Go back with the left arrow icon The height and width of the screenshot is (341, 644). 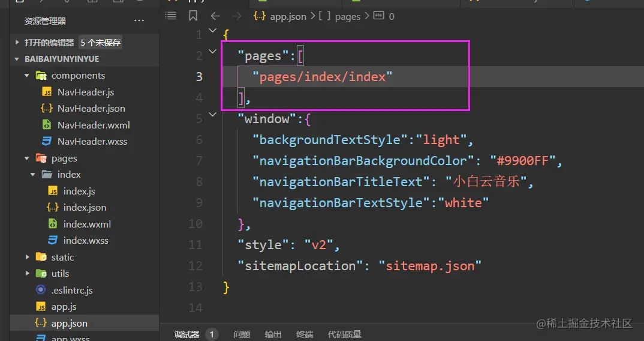[215, 16]
